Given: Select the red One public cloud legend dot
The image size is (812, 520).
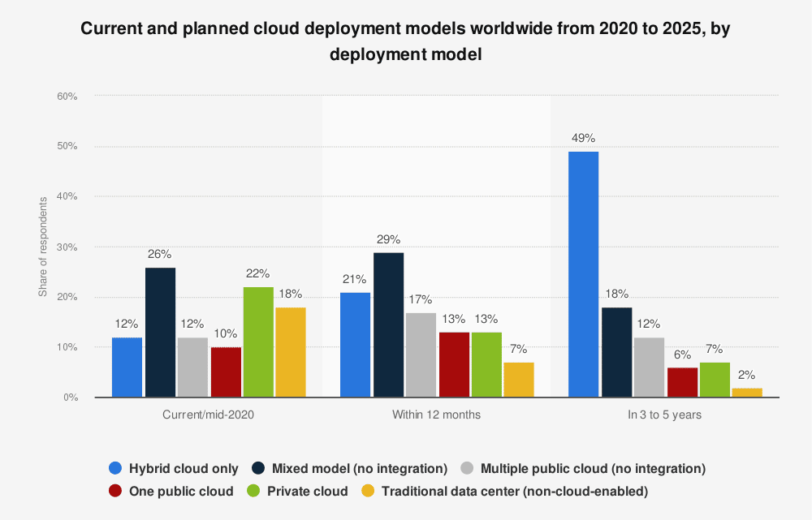Looking at the screenshot, I should pos(114,491).
